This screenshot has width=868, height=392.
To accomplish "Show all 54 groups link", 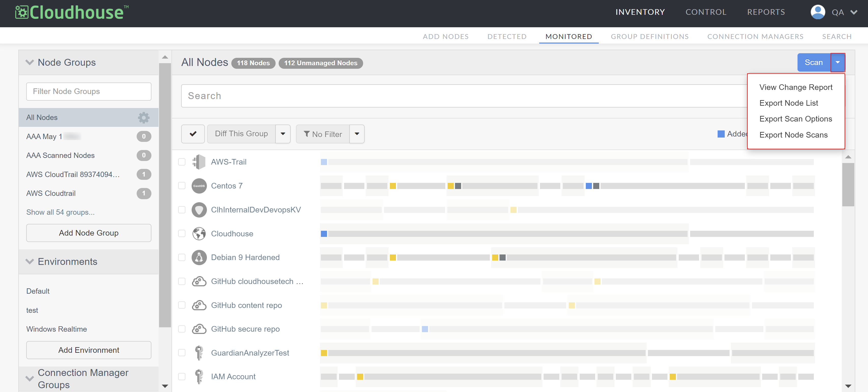I will (x=60, y=212).
